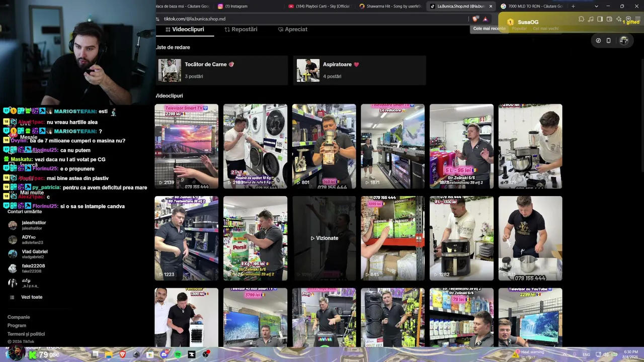Select the Apreciat profile tab

coord(293,29)
